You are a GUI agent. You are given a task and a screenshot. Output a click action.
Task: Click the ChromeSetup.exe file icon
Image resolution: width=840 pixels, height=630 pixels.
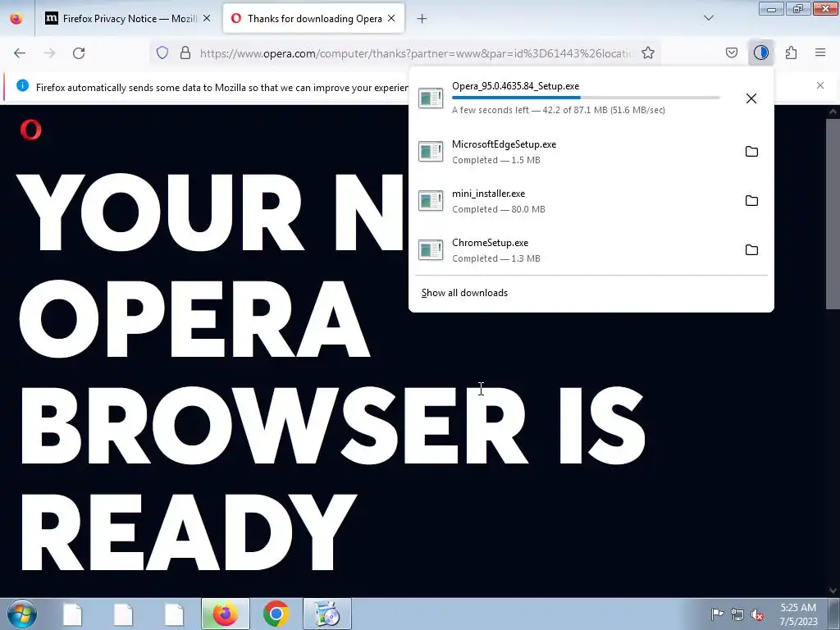pyautogui.click(x=431, y=250)
